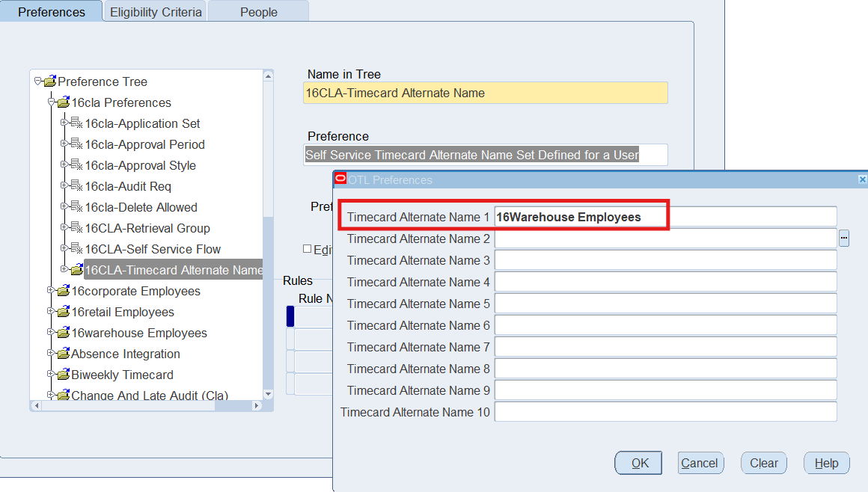
Task: Click the 16retail Employees folder icon
Action: [x=63, y=312]
